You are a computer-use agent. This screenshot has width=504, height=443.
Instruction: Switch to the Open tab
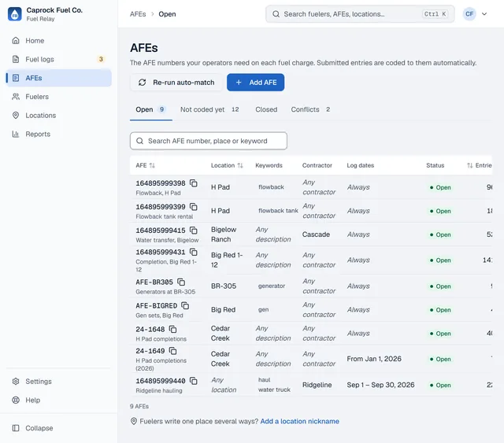[x=150, y=109]
